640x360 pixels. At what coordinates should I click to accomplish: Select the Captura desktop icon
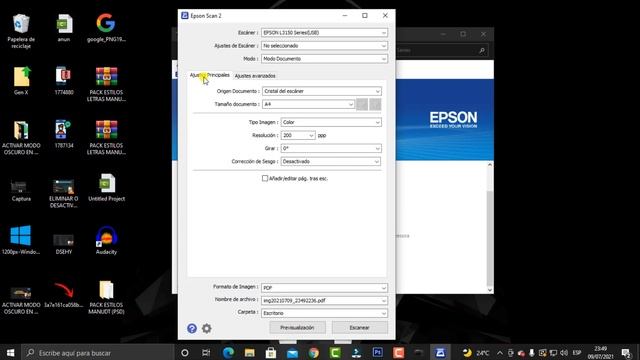point(21,190)
